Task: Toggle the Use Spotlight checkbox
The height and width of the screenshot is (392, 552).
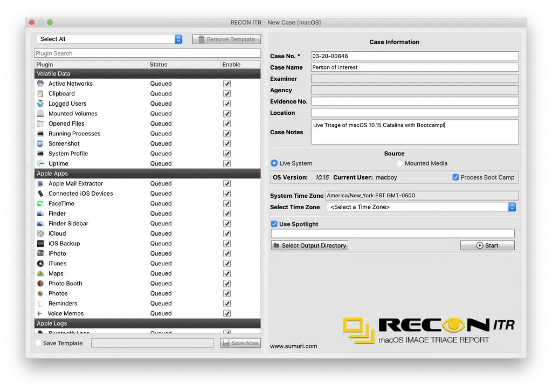Action: pos(274,224)
